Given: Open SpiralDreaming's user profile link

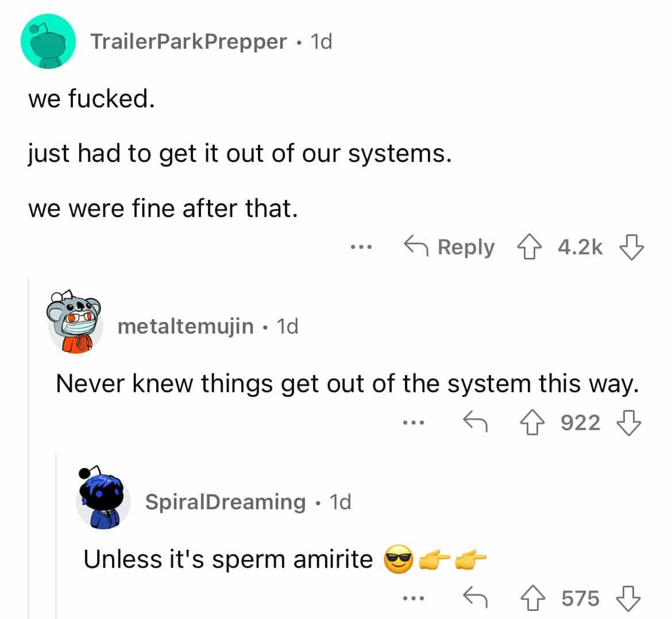Looking at the screenshot, I should (225, 502).
